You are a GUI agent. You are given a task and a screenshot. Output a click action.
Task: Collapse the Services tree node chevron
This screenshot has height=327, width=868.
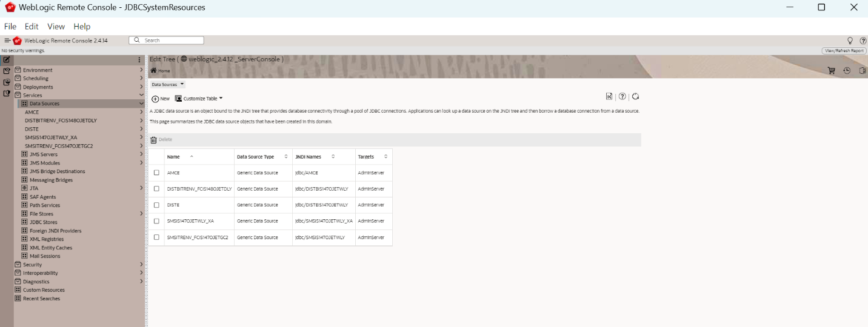point(141,95)
